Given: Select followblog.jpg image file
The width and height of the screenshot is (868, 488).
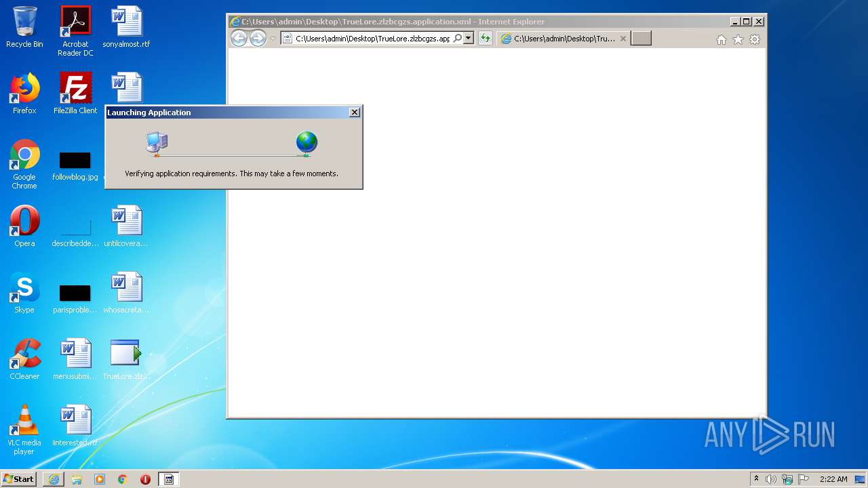Looking at the screenshot, I should 75,165.
